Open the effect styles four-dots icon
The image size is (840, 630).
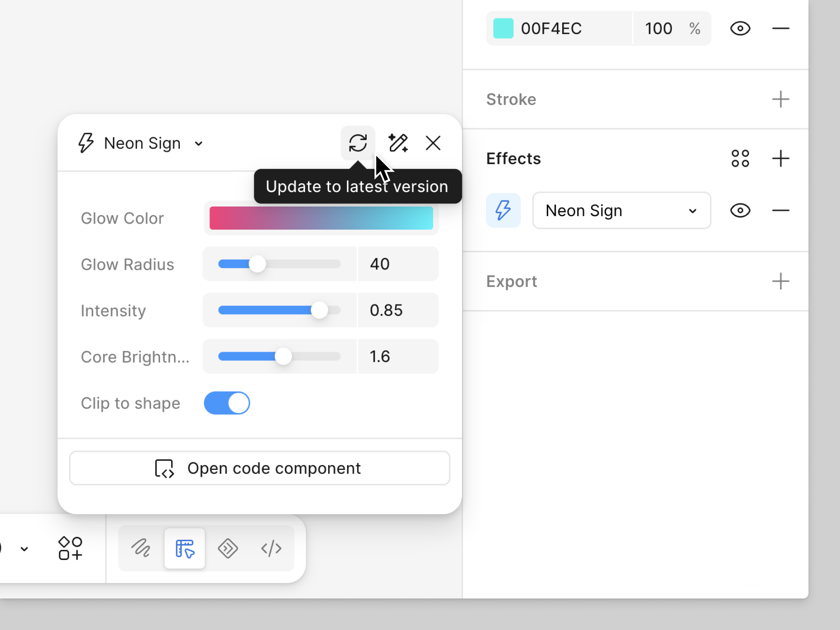pyautogui.click(x=740, y=158)
